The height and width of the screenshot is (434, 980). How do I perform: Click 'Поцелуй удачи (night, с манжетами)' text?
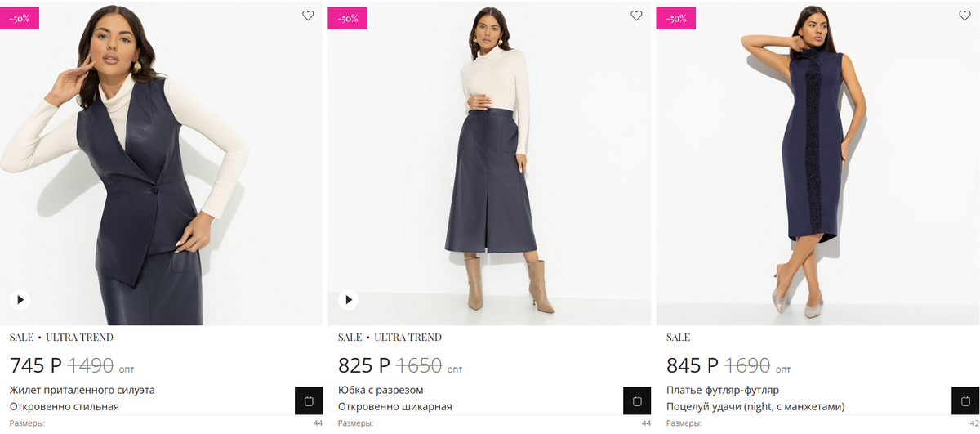click(x=755, y=406)
